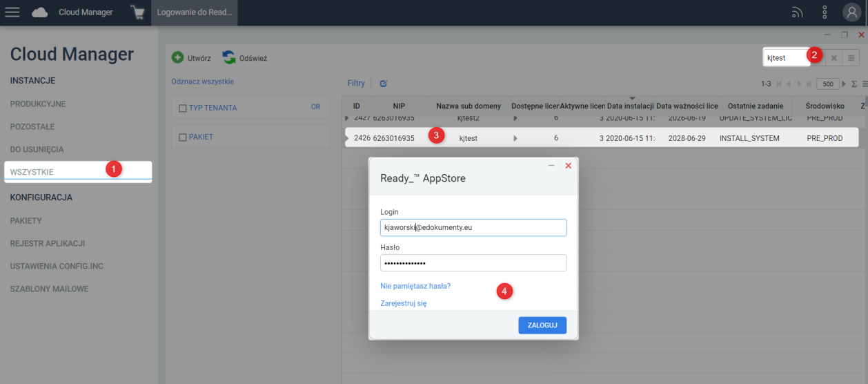Screen dimensions: 868x384
Task: Go to first page of the grid
Action: 780,84
